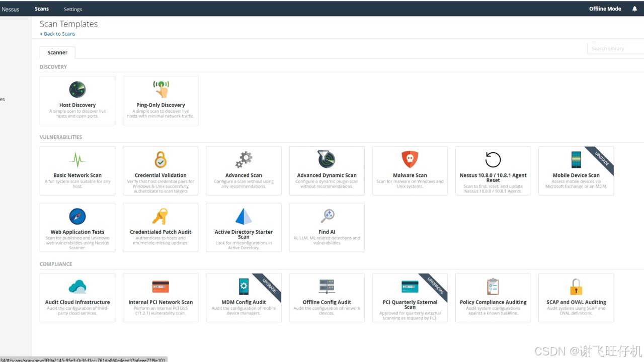Click the Policy Compliance Auditing title
Image resolution: width=644 pixels, height=362 pixels.
point(493,302)
